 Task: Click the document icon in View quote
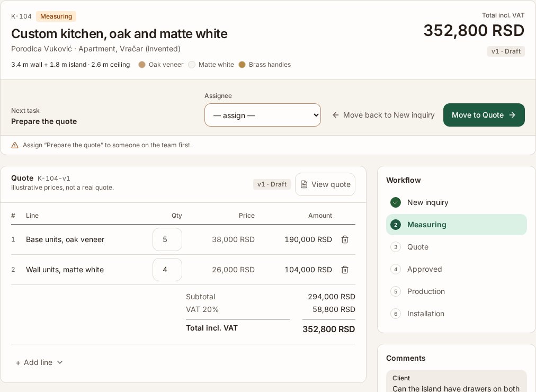click(x=303, y=184)
